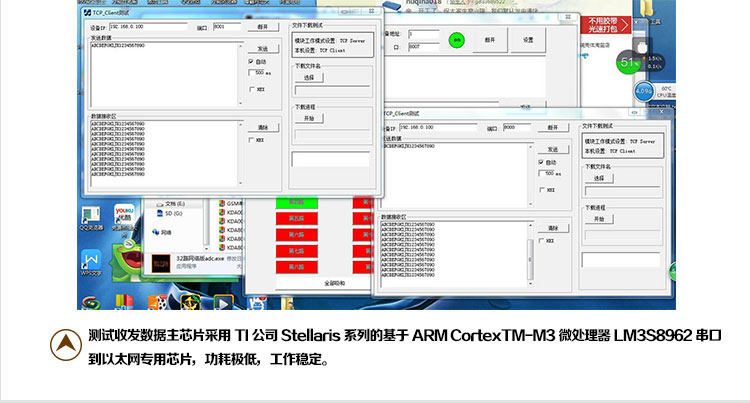
Task: Open the WPS Writer desktop shortcut
Action: point(91,261)
